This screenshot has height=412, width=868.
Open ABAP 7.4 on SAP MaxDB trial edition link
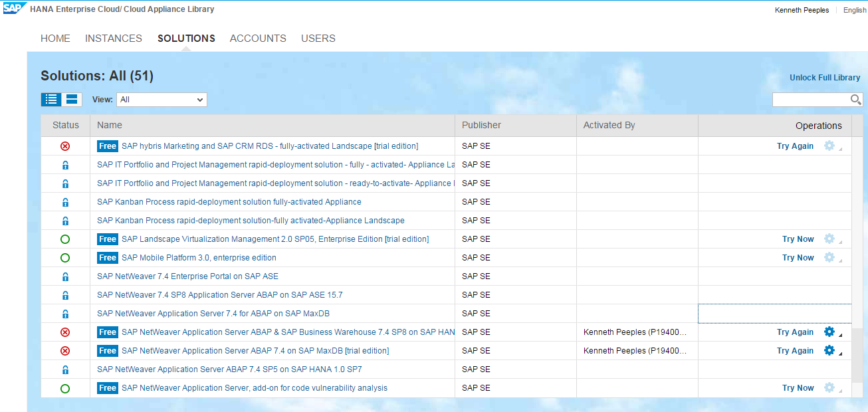[255, 351]
